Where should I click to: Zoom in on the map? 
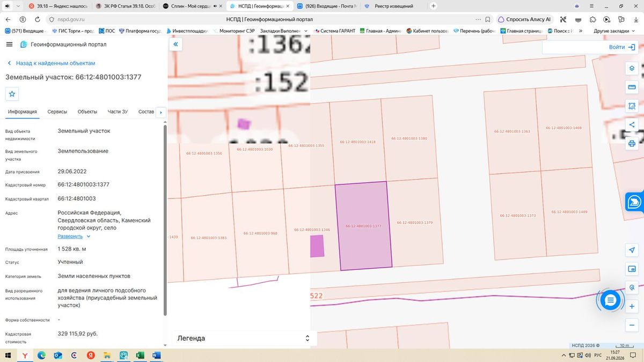(x=632, y=306)
